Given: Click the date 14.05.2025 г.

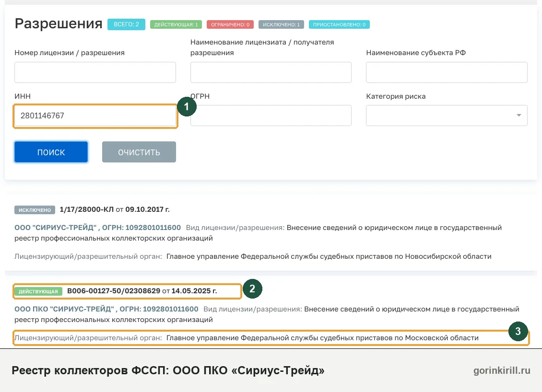Looking at the screenshot, I should point(194,291).
